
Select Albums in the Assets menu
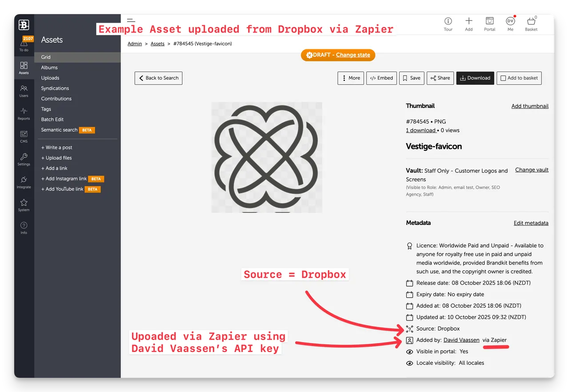[x=49, y=68]
